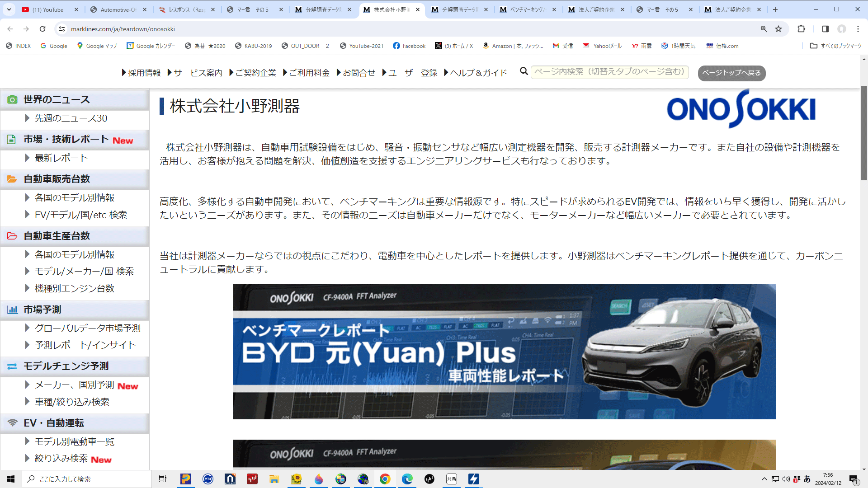868x488 pixels.
Task: Click the Windows taskbar search box
Action: click(x=87, y=479)
